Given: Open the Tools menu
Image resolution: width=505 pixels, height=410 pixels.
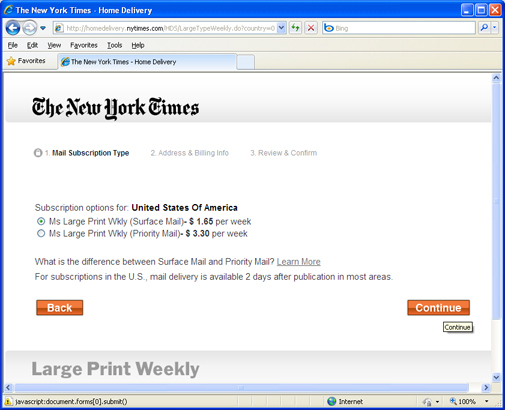Looking at the screenshot, I should point(114,45).
